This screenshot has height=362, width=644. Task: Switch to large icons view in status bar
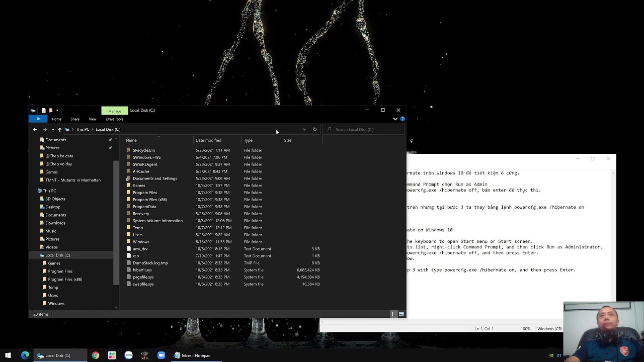tap(401, 314)
